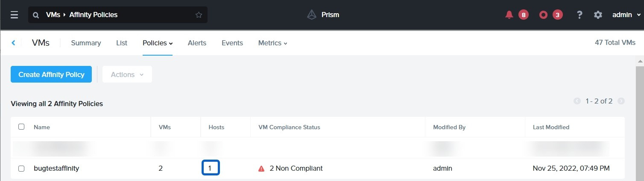Open the alerts bell notifications
The height and width of the screenshot is (181, 644).
coord(509,15)
